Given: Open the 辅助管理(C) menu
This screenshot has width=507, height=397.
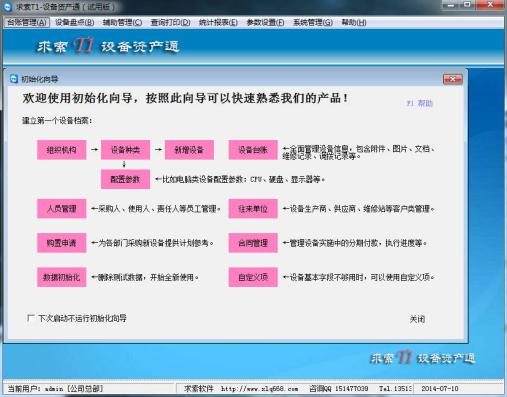Looking at the screenshot, I should point(122,22).
